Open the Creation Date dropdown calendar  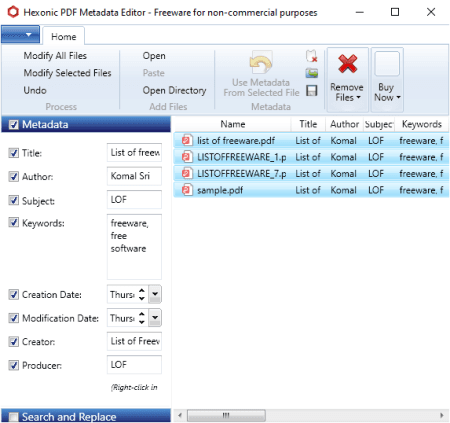[x=155, y=294]
